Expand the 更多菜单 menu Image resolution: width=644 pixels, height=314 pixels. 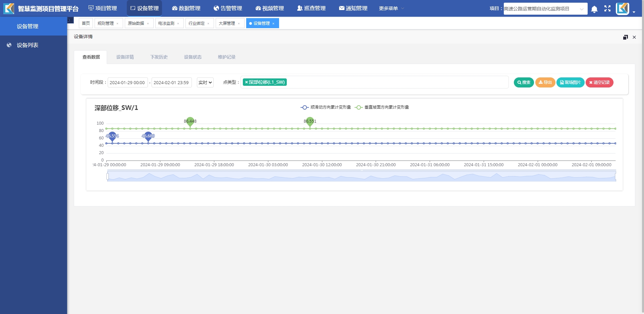[391, 8]
